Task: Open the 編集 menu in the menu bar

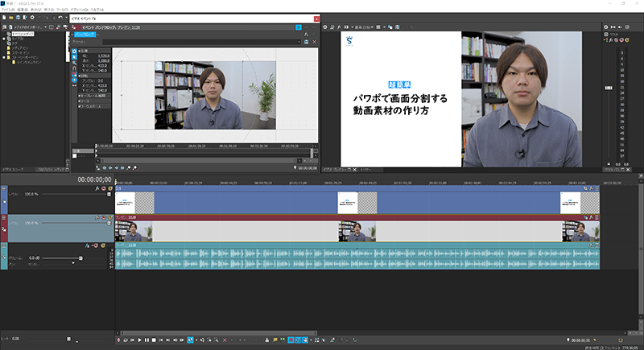Action: pos(23,10)
